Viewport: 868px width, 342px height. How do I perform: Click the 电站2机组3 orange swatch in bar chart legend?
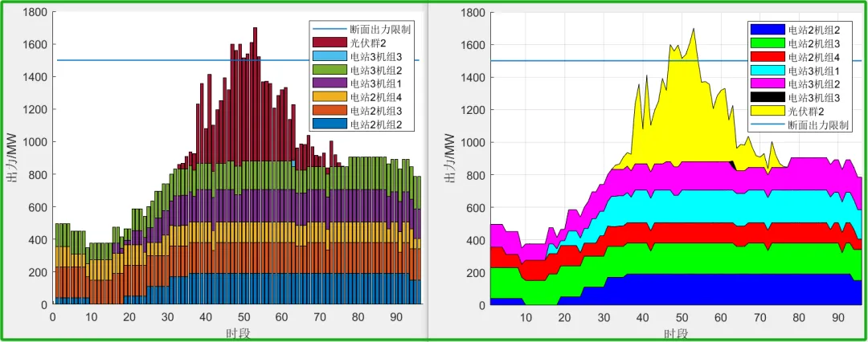click(329, 111)
